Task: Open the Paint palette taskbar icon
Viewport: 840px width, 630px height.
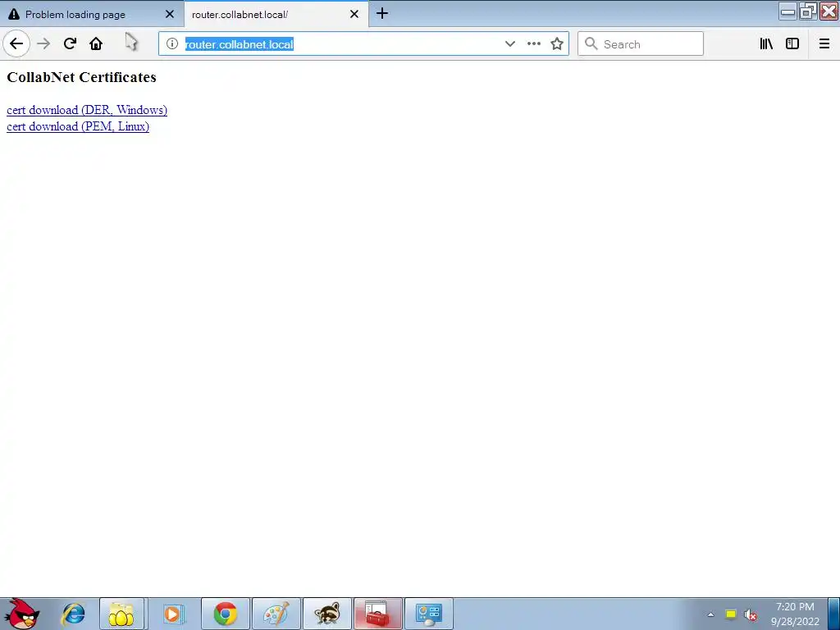Action: (x=276, y=614)
